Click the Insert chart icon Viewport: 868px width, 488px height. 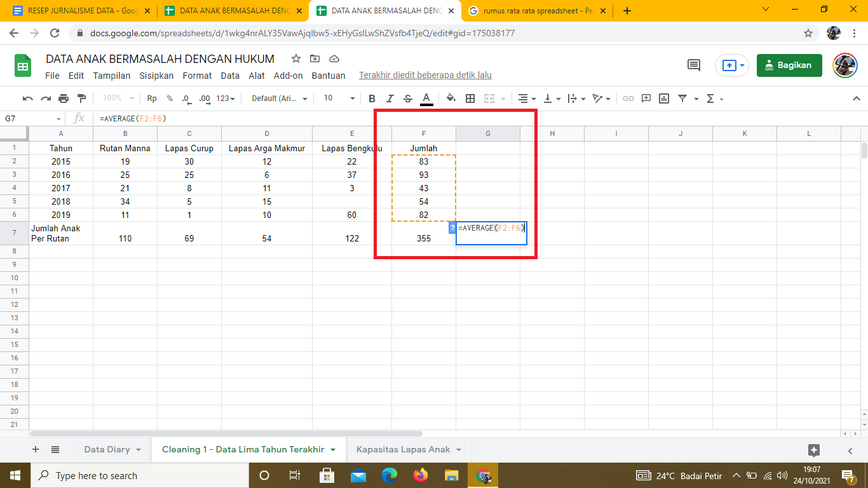(664, 98)
